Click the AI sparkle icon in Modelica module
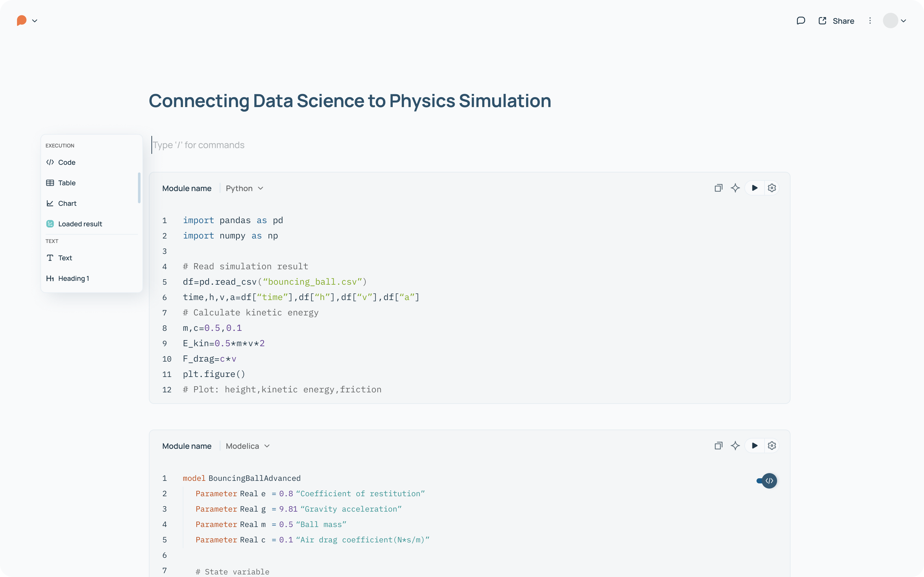The image size is (924, 577). [735, 445]
